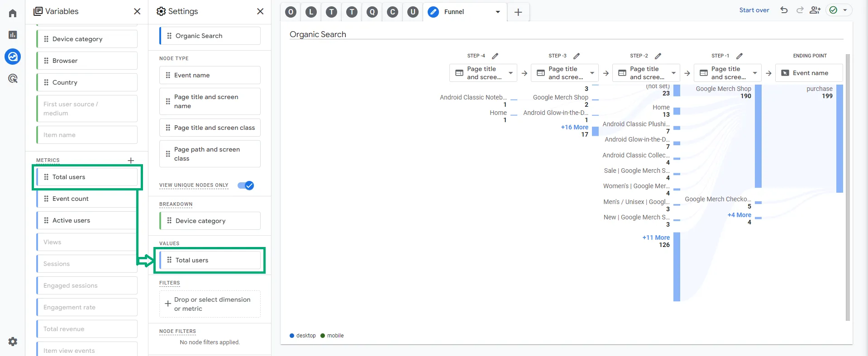Click the mobile legend color dot

point(323,336)
